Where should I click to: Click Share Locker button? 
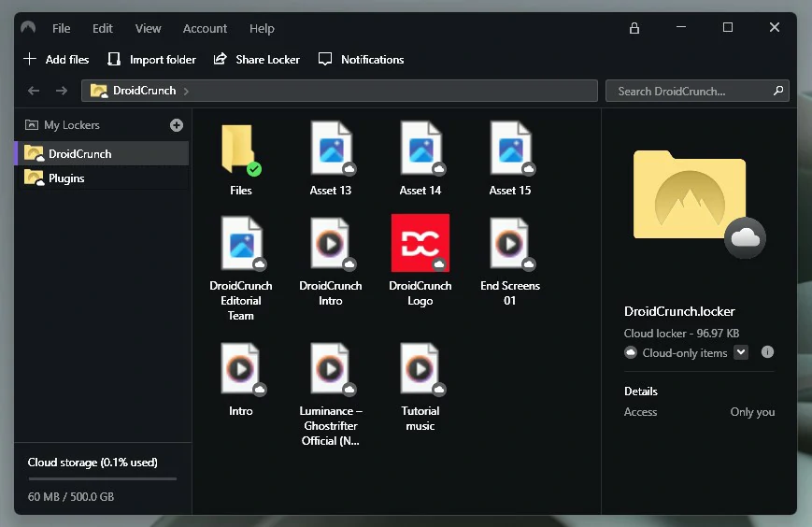(x=257, y=60)
